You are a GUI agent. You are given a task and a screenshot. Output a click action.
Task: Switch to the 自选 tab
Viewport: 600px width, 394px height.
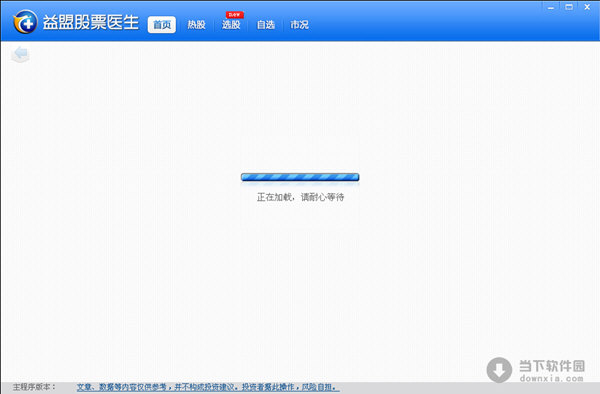point(266,25)
